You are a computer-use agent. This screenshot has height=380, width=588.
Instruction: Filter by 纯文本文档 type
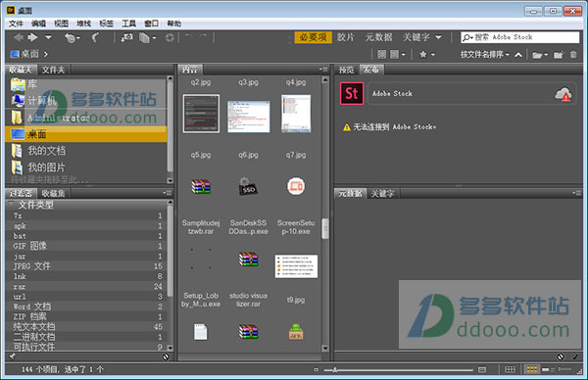point(88,327)
